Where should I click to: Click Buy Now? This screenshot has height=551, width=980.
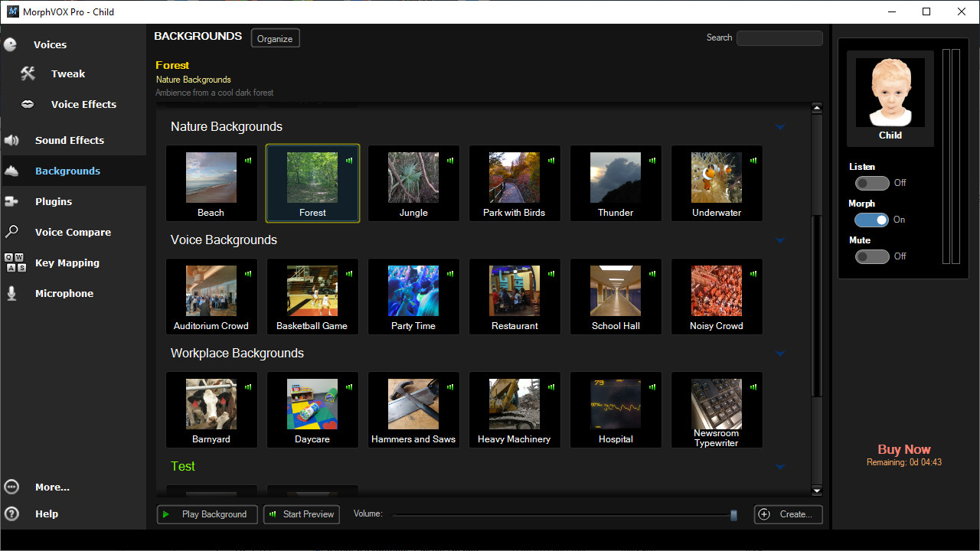tap(904, 449)
